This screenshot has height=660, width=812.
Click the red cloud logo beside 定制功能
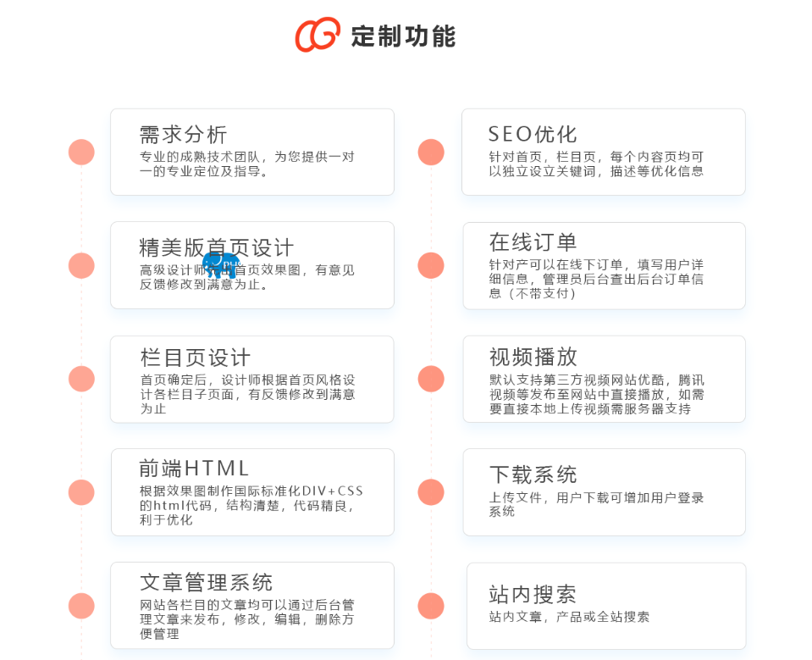[318, 35]
